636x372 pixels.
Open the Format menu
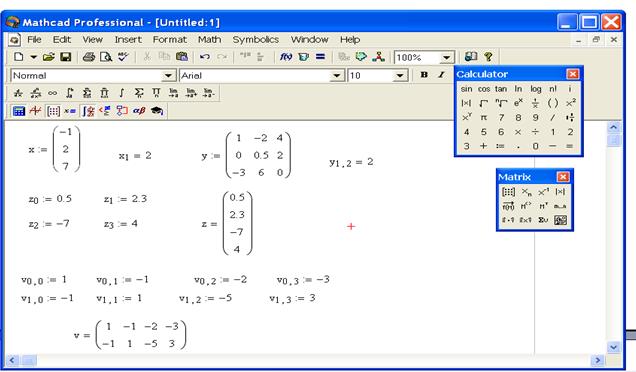[170, 40]
